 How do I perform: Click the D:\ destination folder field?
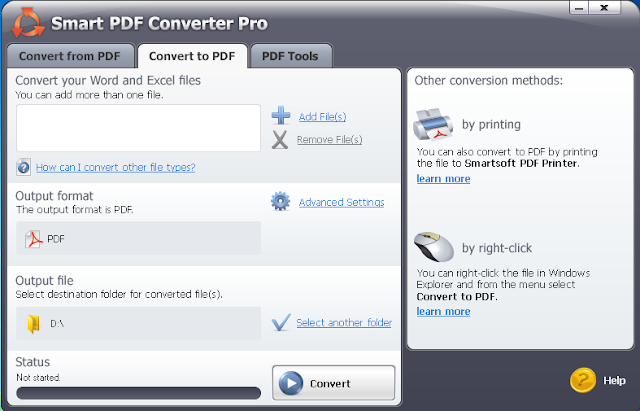click(138, 324)
